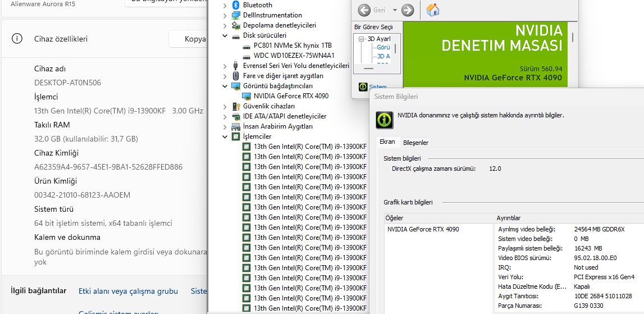The height and width of the screenshot is (314, 644).
Task: Click the Disk sürücüleri drive icon
Action: pos(236,35)
